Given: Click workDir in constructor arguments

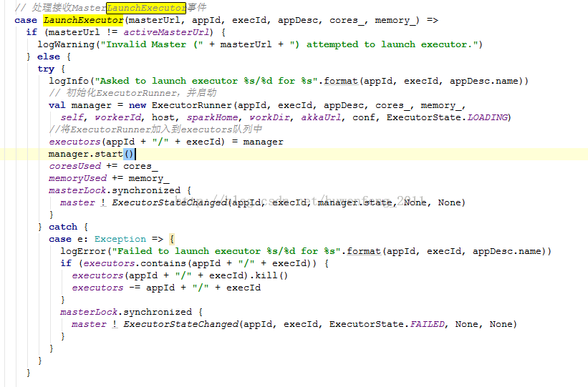Looking at the screenshot, I should [x=269, y=117].
